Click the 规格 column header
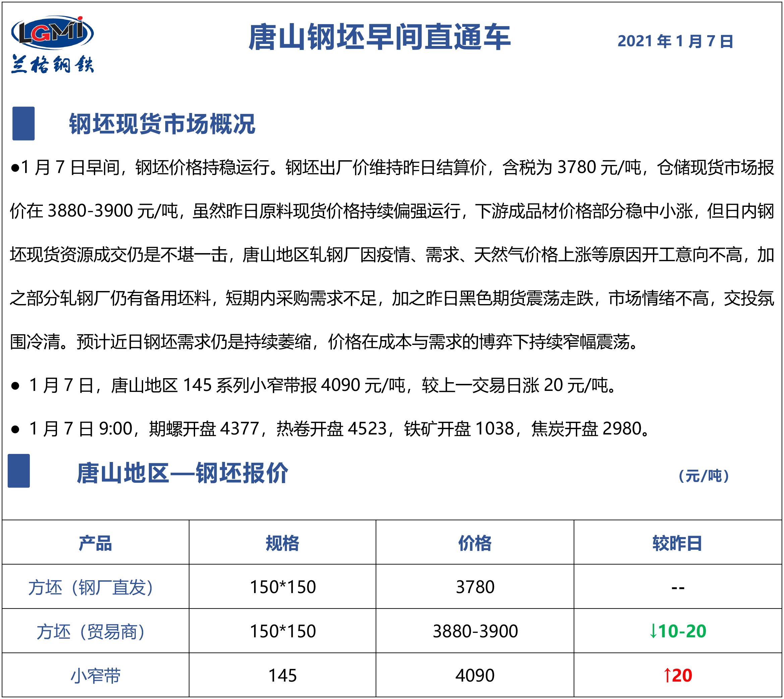 coord(282,543)
